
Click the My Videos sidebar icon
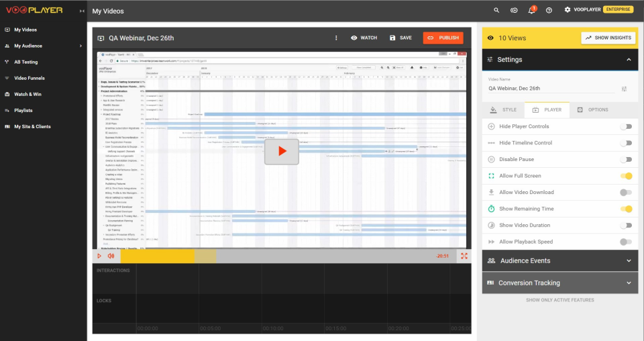[7, 30]
